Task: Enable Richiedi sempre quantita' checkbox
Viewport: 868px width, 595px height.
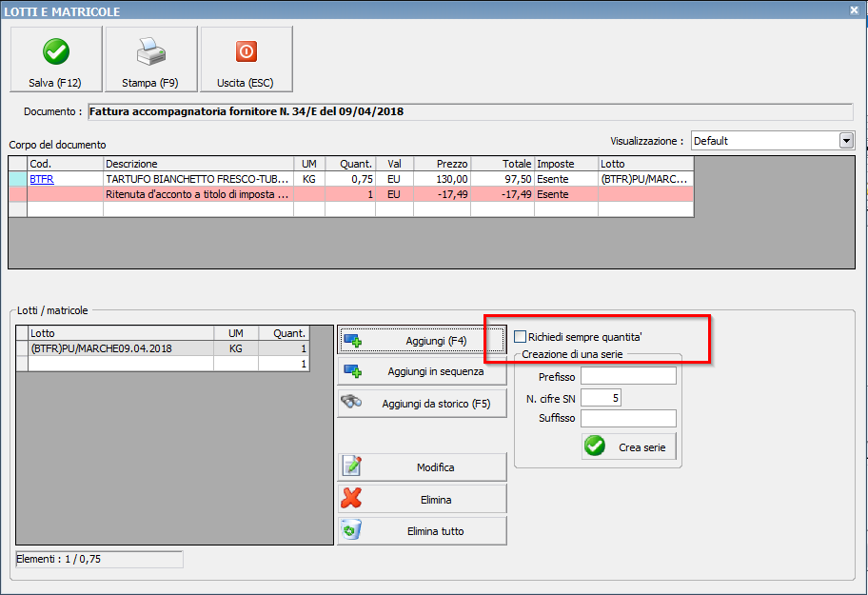Action: click(x=520, y=336)
